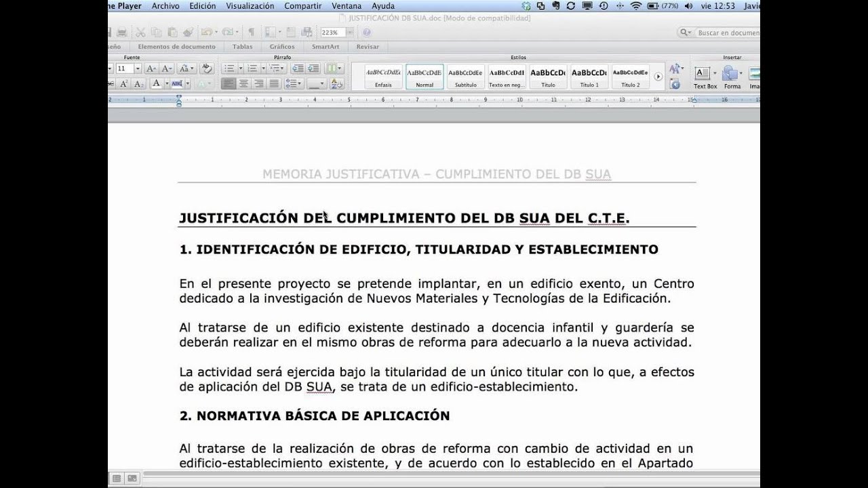Switch to the SmartArt tab

(325, 47)
